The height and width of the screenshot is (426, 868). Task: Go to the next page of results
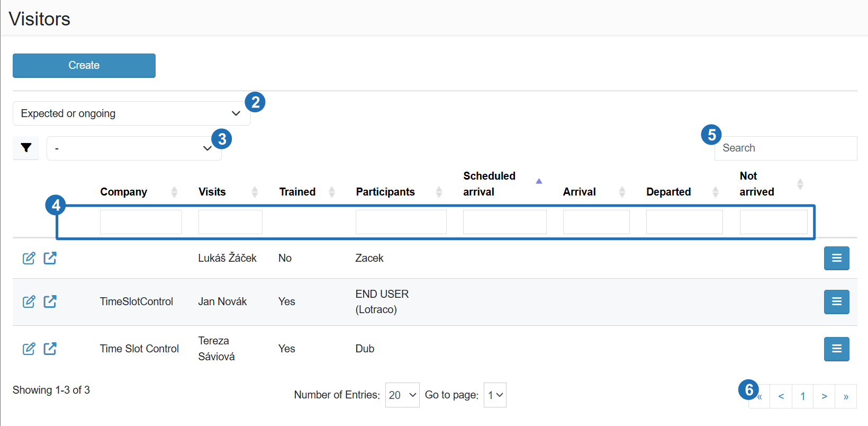[824, 396]
